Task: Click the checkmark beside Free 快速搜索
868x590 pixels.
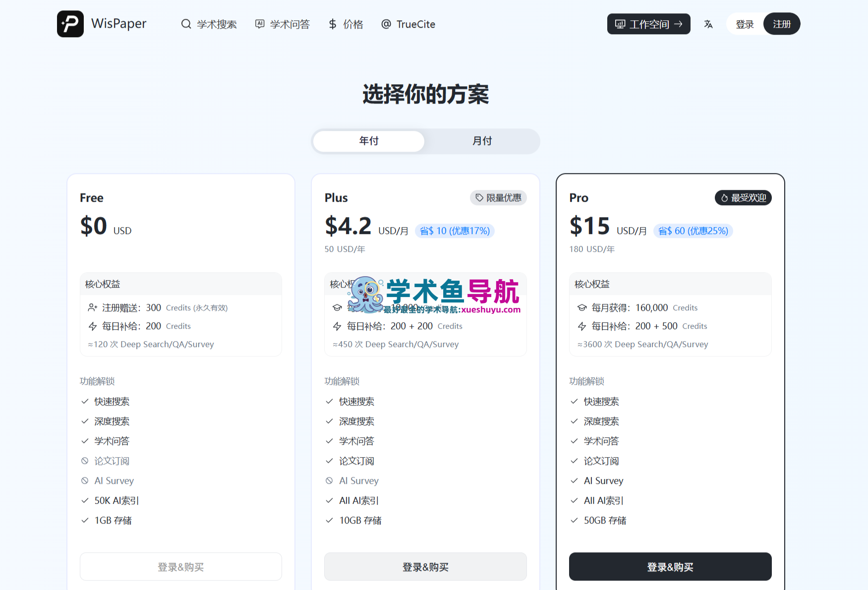Action: click(85, 402)
